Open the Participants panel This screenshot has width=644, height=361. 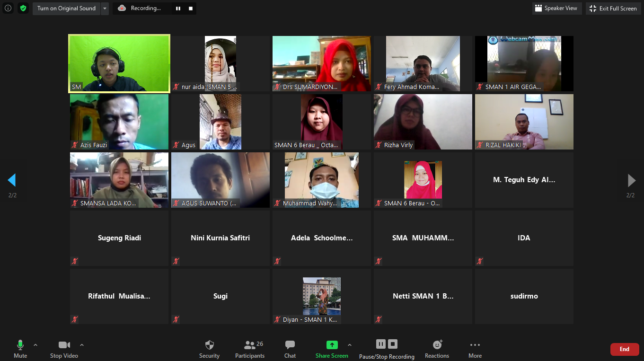point(250,345)
